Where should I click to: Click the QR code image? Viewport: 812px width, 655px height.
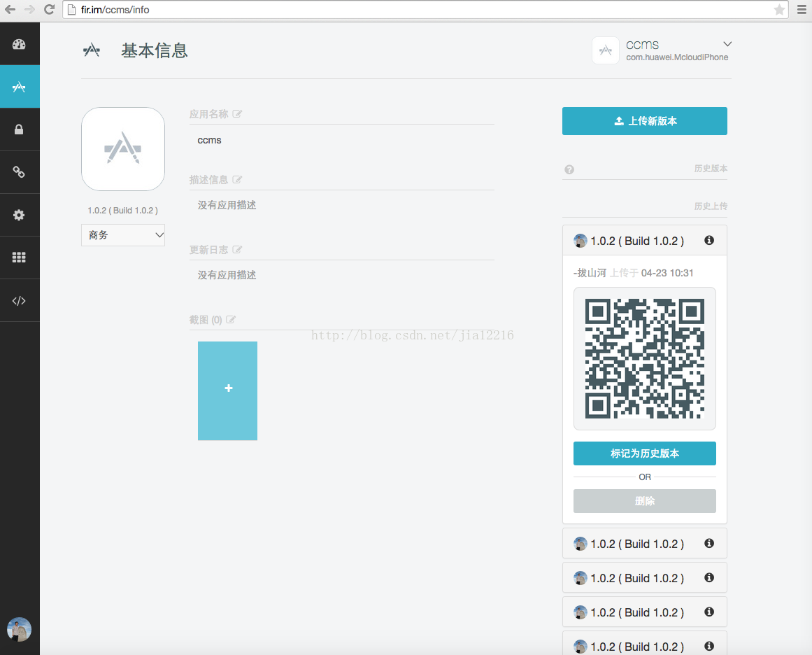pos(645,358)
